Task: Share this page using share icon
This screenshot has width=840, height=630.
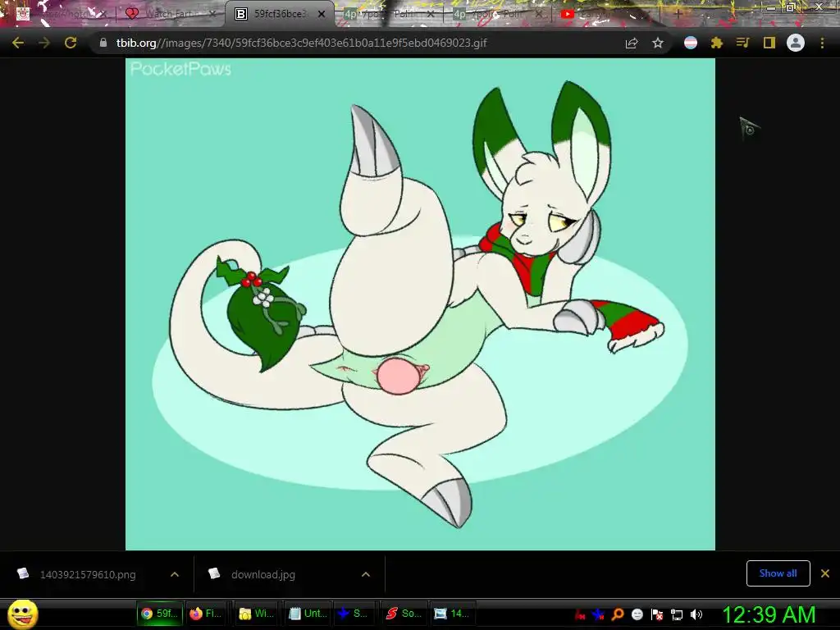Action: pyautogui.click(x=632, y=43)
